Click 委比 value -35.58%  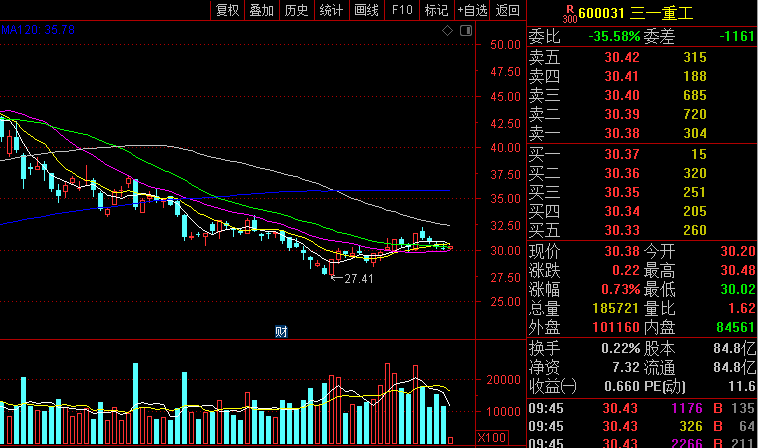pyautogui.click(x=614, y=36)
